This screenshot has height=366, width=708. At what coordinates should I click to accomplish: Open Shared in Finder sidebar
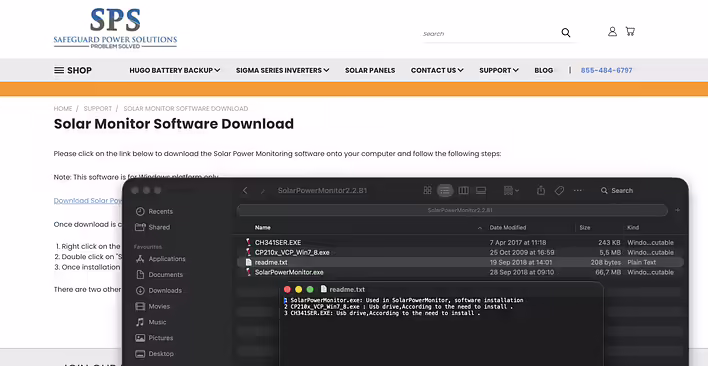[154, 227]
